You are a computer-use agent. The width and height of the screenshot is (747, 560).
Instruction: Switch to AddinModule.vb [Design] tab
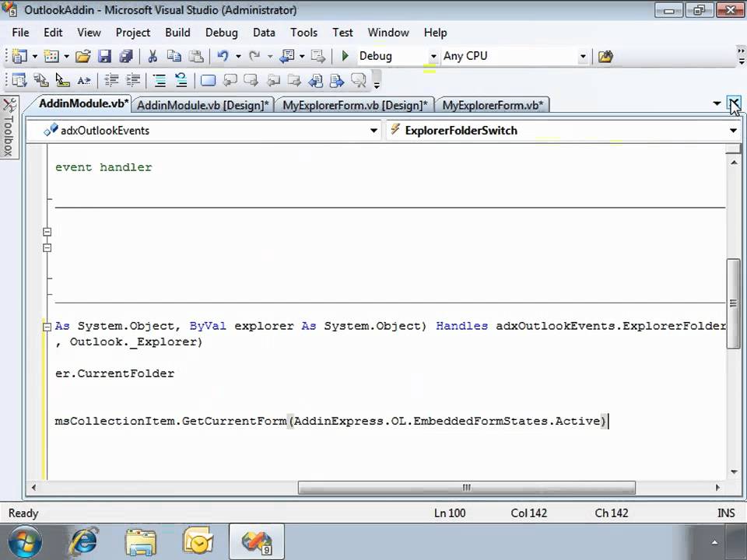click(203, 105)
